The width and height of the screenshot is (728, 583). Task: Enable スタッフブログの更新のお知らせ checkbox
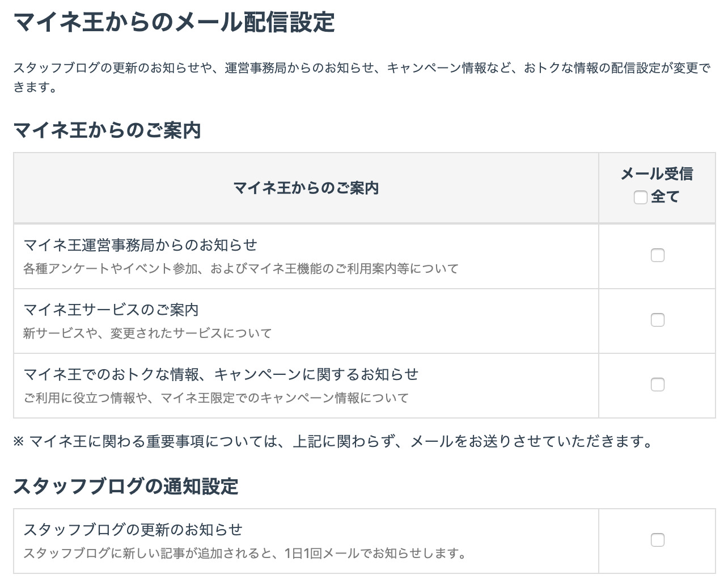click(x=657, y=540)
